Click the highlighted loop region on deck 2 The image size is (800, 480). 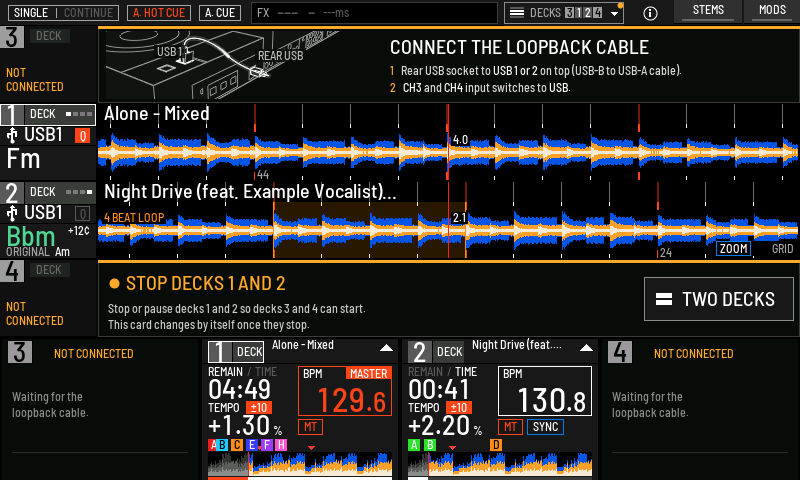click(x=369, y=230)
